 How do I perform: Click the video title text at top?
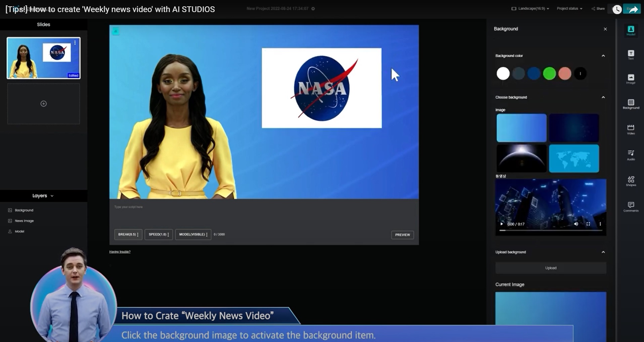[x=110, y=9]
